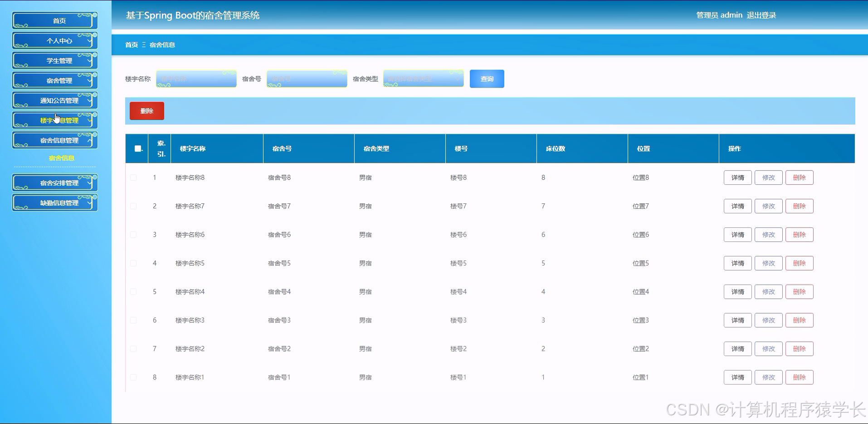Check the row for 楼宇名称6
This screenshot has height=424, width=868.
click(x=133, y=235)
